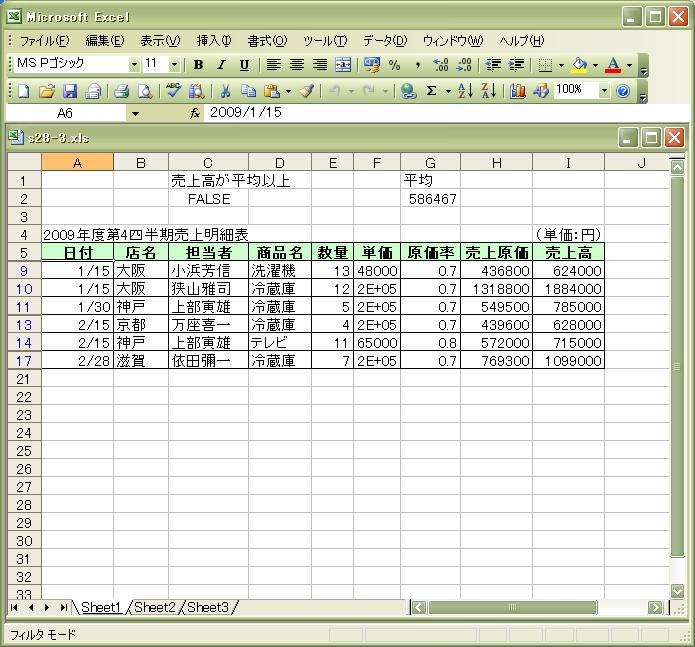Open a file
This screenshot has height=647, width=695.
[47, 91]
